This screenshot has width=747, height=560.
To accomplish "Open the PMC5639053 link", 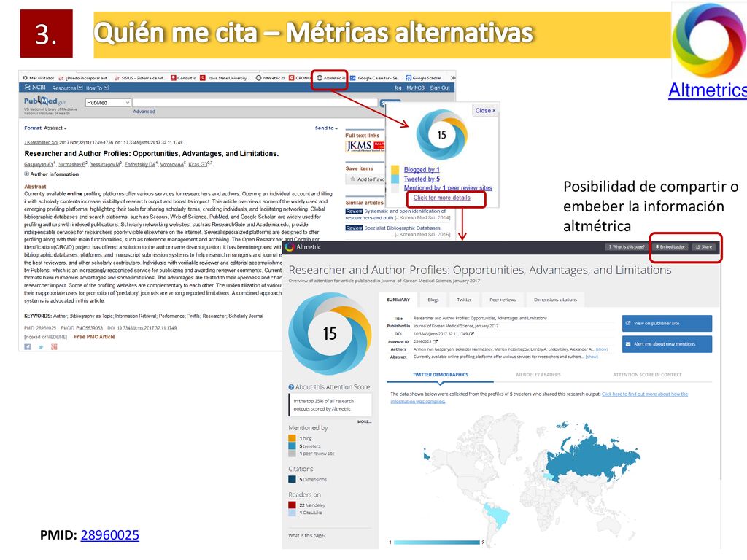I will coord(89,328).
